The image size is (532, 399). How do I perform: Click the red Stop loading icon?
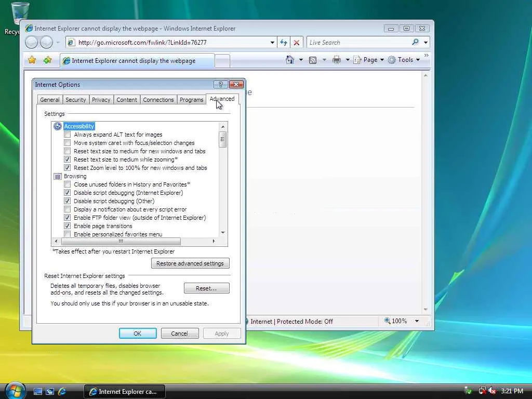[x=297, y=43]
